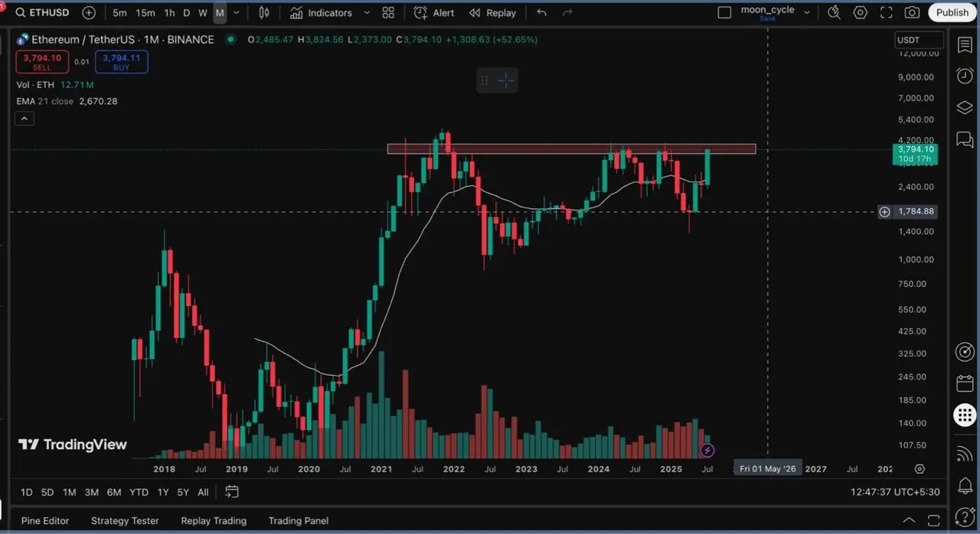Viewport: 980px width, 534px height.
Task: Open the Indicators dialog
Action: (322, 12)
